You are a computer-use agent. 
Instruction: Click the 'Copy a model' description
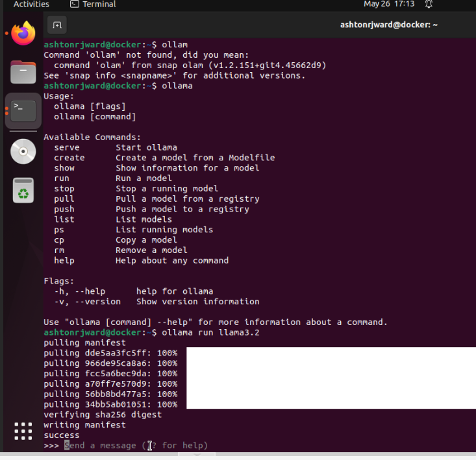pyautogui.click(x=146, y=240)
